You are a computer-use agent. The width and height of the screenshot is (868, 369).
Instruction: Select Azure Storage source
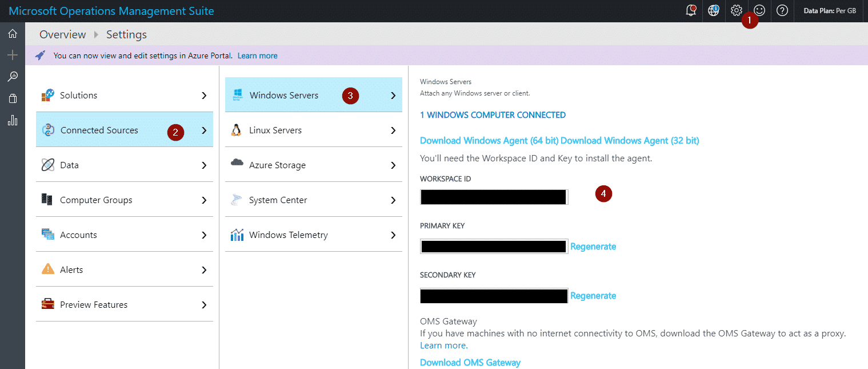pyautogui.click(x=314, y=165)
